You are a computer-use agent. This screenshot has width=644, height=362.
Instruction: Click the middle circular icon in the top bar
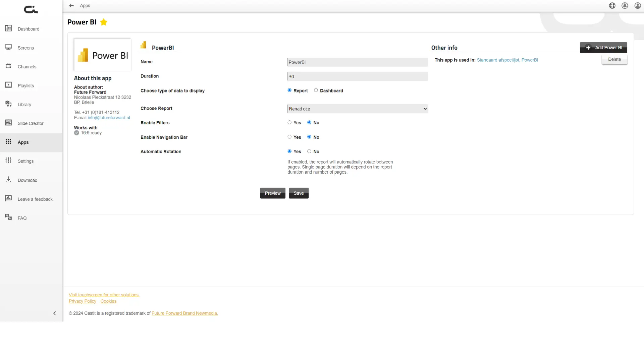[x=625, y=6]
